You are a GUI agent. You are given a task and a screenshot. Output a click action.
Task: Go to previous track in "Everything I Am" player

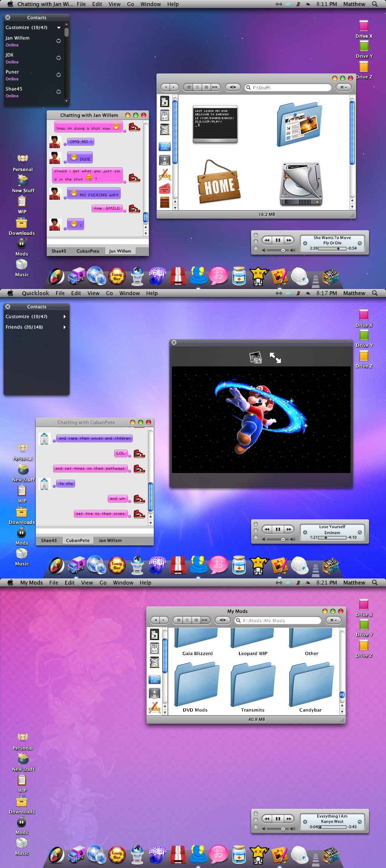(x=267, y=818)
